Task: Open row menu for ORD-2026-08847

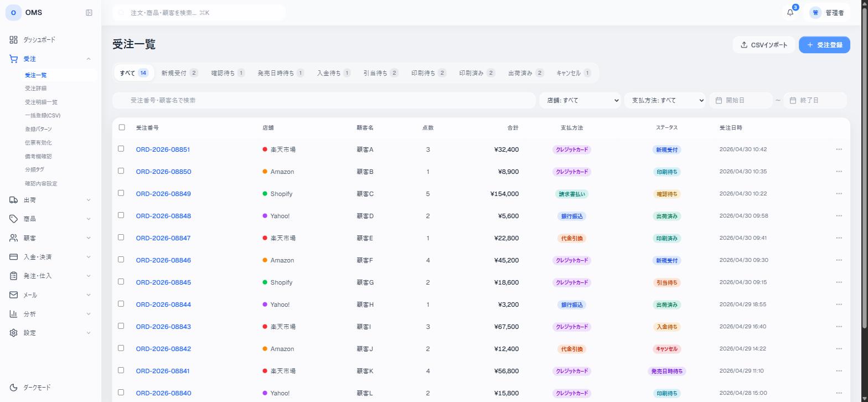Action: pyautogui.click(x=839, y=238)
